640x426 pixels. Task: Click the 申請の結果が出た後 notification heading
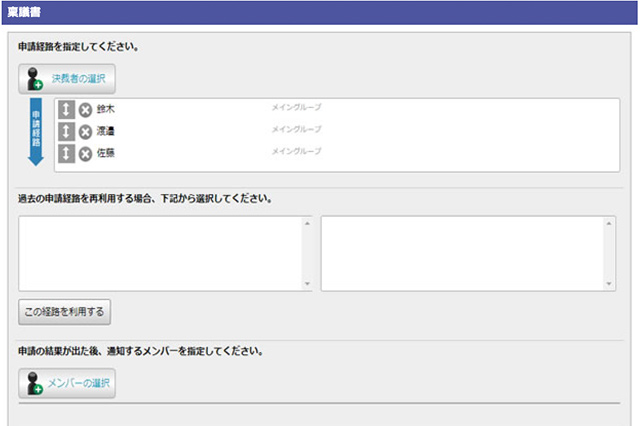click(140, 351)
